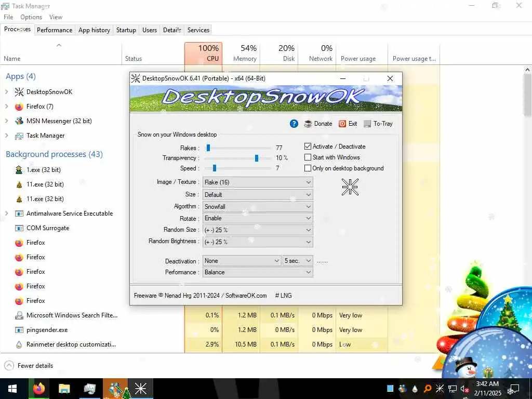
Task: Click the Microsoft Windows Search Filter icon
Action: coord(19,315)
